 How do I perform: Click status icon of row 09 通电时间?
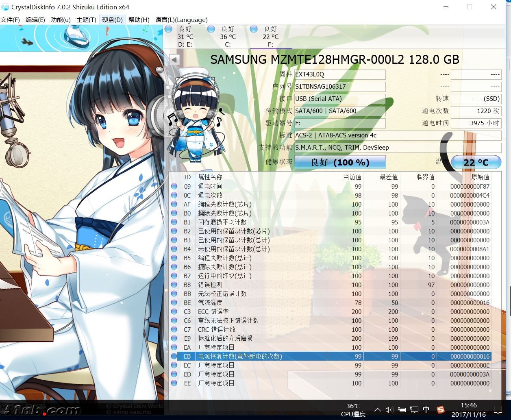pyautogui.click(x=174, y=186)
